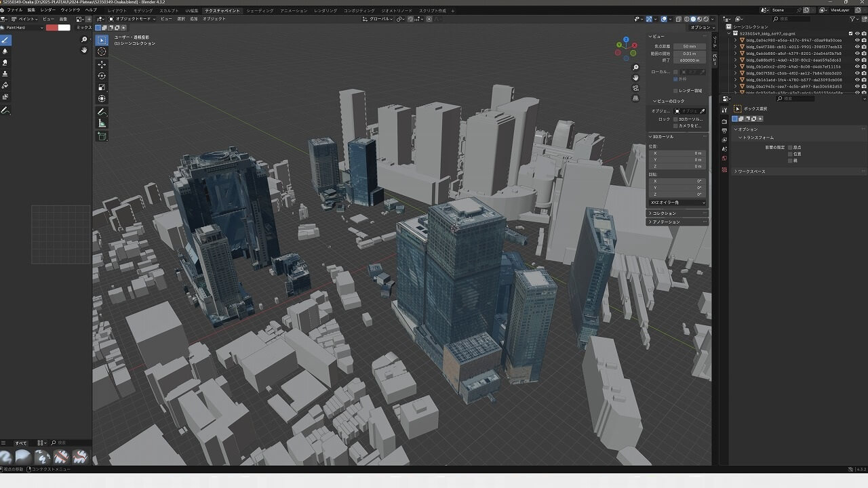Open the XYZ オイラー角 rotation mode dropdown
This screenshot has width=868, height=488.
677,203
